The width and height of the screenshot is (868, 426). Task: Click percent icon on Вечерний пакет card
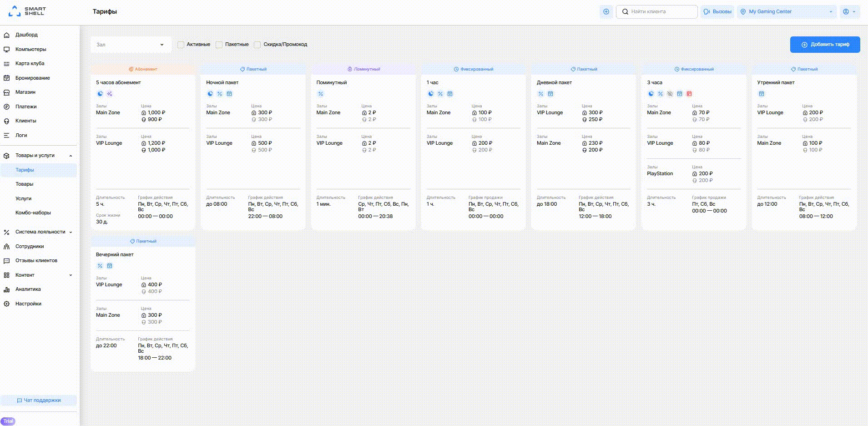click(100, 266)
